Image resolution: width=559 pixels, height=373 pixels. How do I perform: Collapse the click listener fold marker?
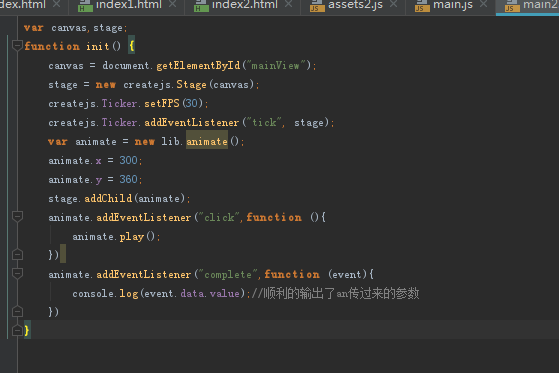point(17,217)
